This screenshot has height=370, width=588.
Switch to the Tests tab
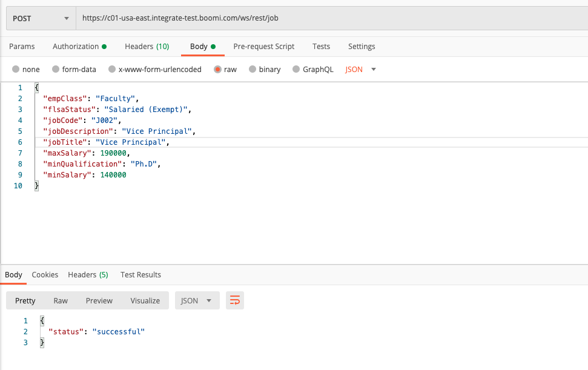321,47
